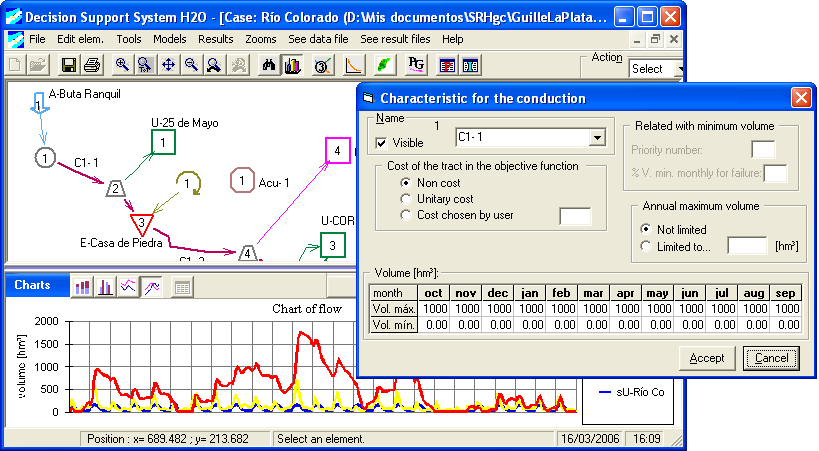819x451 pixels.
Task: Select multi-line chart type in Charts panel
Action: click(128, 287)
